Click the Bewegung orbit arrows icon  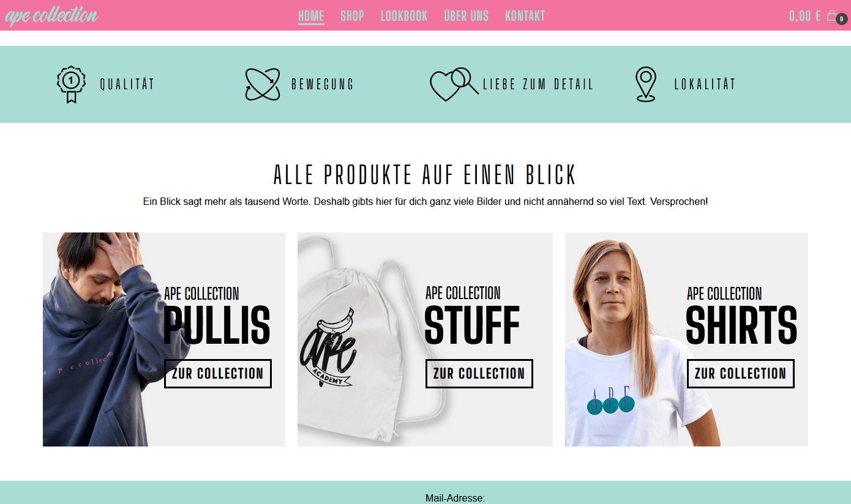click(x=263, y=84)
